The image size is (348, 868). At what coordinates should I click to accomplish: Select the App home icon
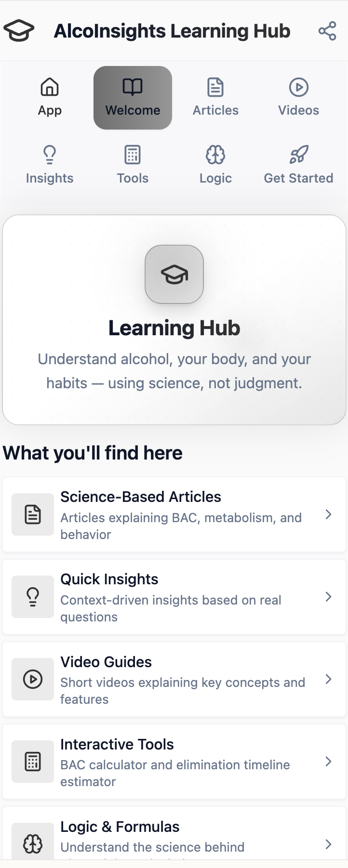[50, 87]
